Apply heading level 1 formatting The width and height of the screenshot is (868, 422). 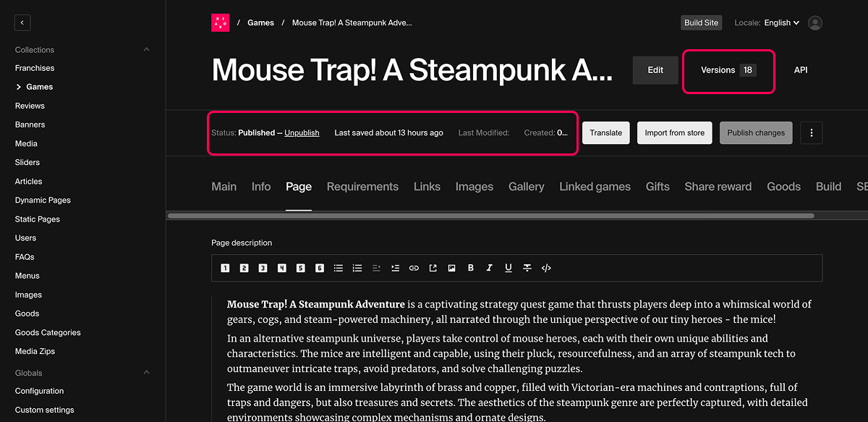click(225, 268)
